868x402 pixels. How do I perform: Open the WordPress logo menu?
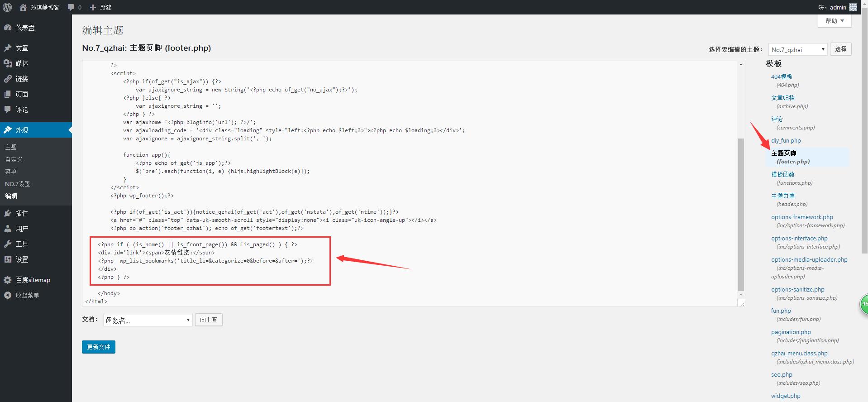[x=7, y=7]
